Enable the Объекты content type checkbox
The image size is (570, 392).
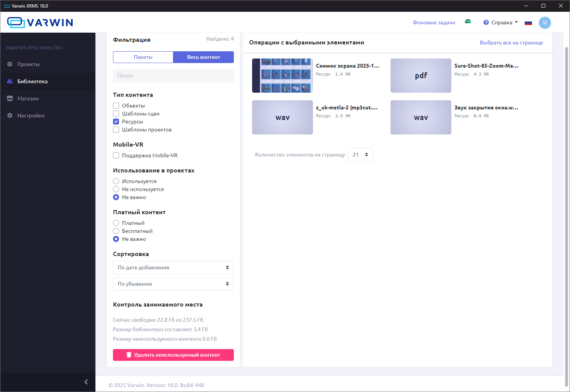click(x=116, y=106)
